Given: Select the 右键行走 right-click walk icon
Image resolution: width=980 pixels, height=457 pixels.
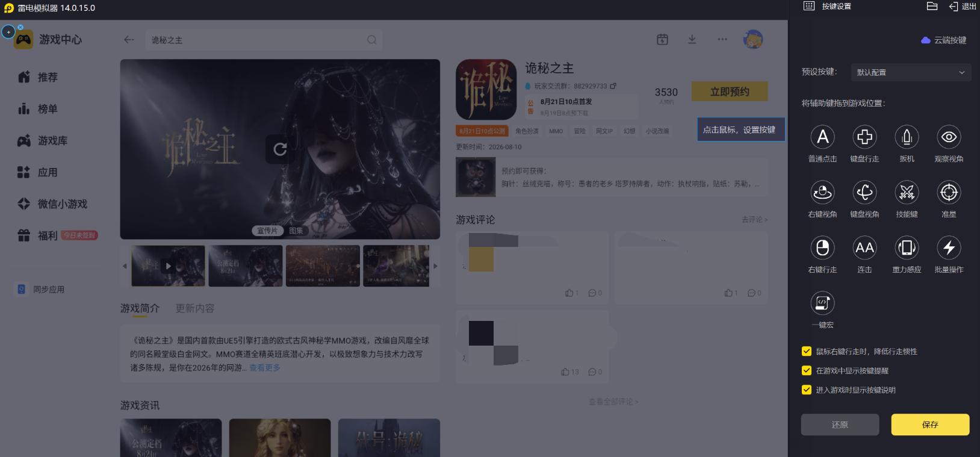Looking at the screenshot, I should [x=822, y=248].
